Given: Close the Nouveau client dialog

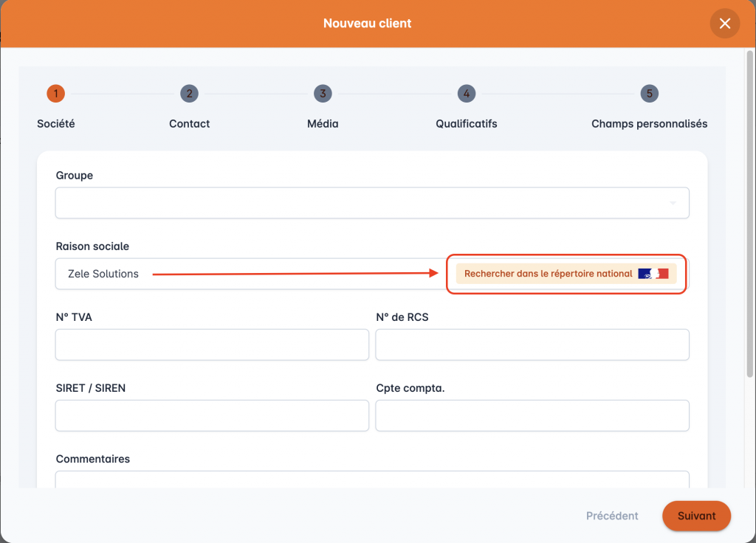Looking at the screenshot, I should (724, 24).
